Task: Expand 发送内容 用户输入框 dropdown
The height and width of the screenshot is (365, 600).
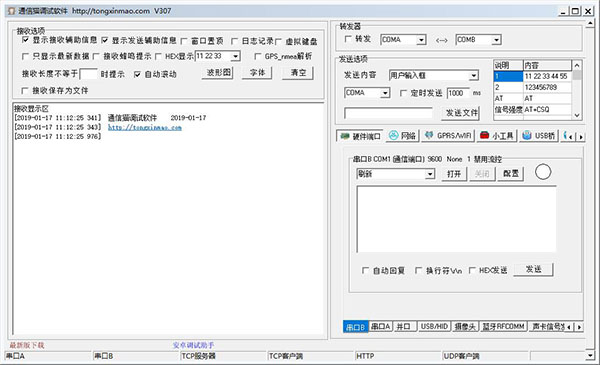Action: click(x=474, y=75)
